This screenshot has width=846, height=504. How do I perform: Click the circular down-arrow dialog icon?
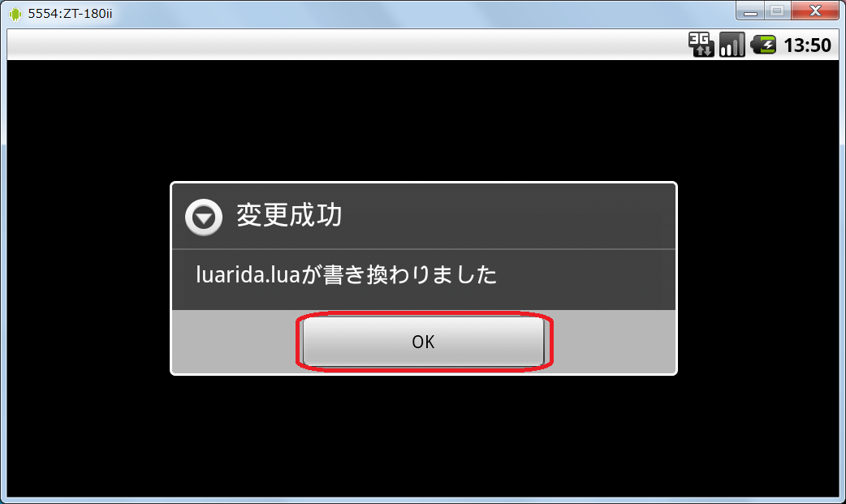[204, 217]
